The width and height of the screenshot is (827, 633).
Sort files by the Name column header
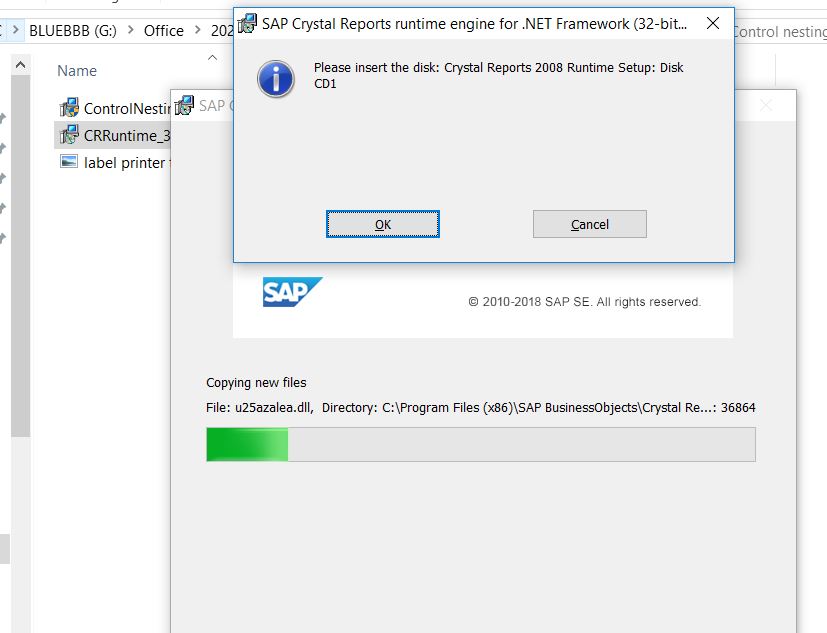pyautogui.click(x=77, y=71)
